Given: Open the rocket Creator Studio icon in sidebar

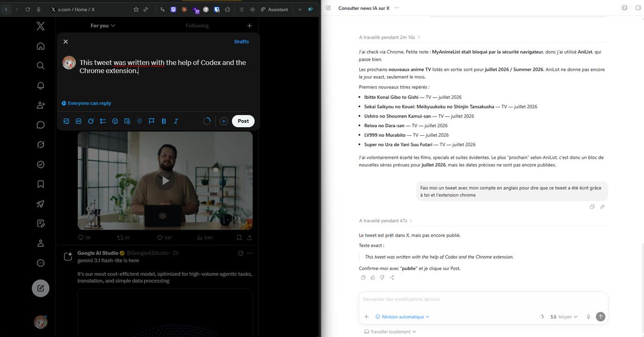Looking at the screenshot, I should click(x=41, y=204).
